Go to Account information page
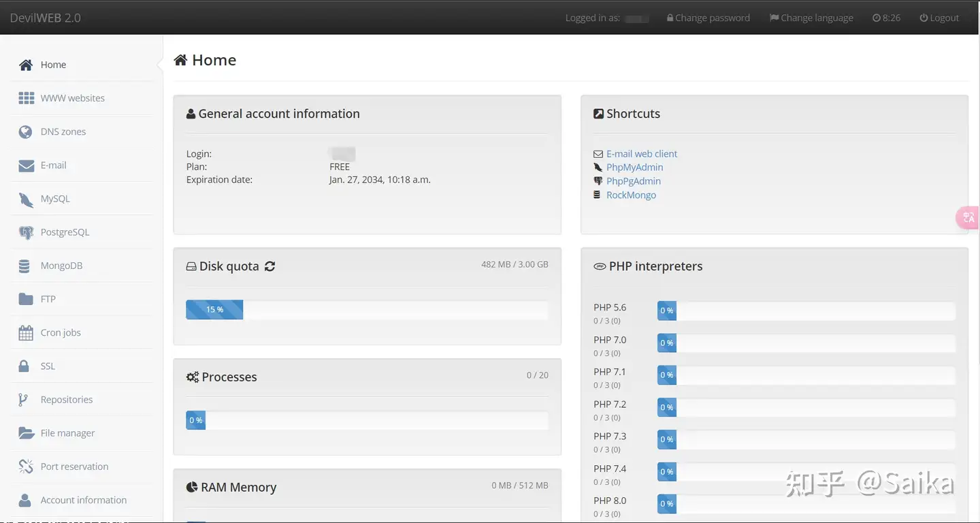This screenshot has height=523, width=980. click(83, 500)
